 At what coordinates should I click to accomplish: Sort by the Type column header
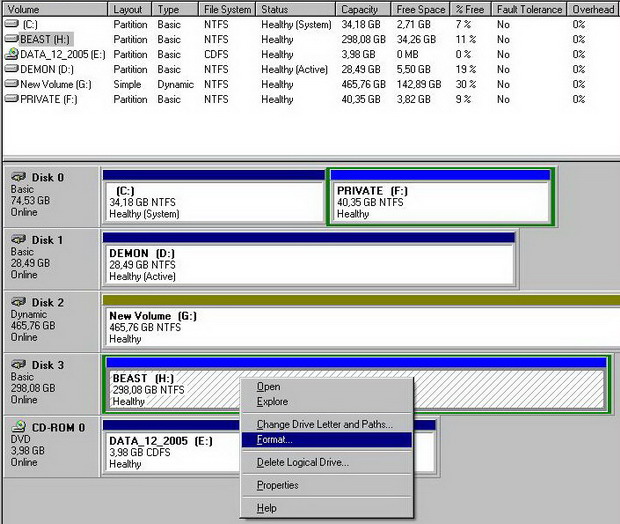[175, 9]
